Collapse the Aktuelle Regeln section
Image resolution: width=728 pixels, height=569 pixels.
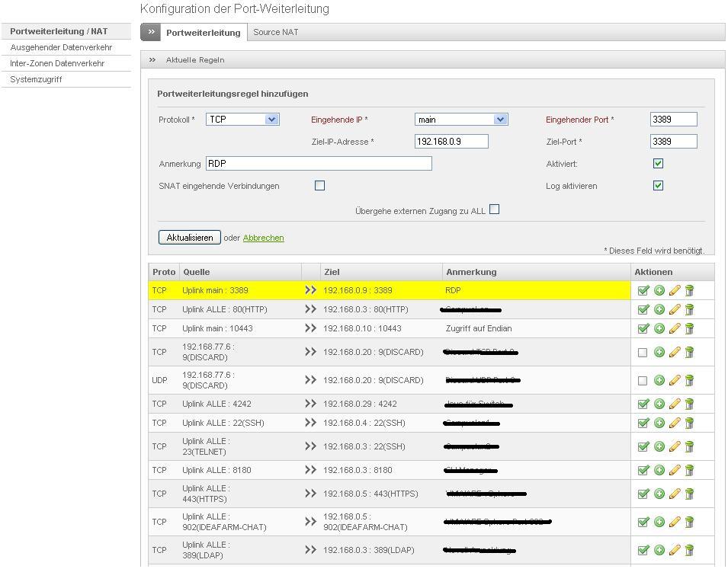(152, 59)
